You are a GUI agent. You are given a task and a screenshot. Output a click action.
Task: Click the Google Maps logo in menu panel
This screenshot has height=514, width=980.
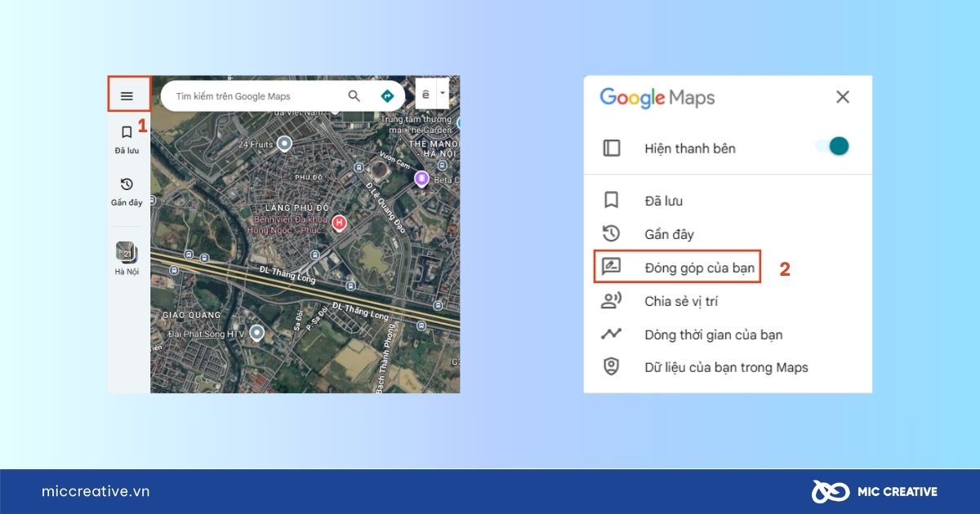(x=657, y=98)
